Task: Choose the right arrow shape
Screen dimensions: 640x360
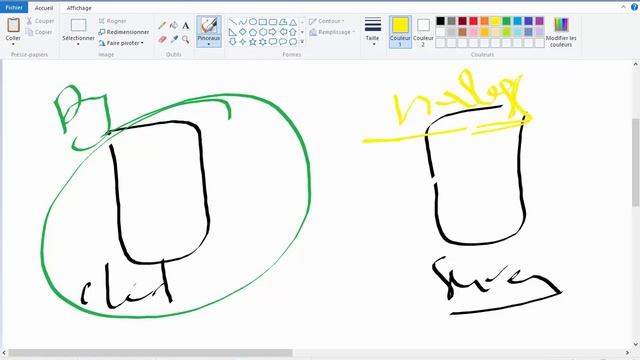Action: (x=273, y=32)
